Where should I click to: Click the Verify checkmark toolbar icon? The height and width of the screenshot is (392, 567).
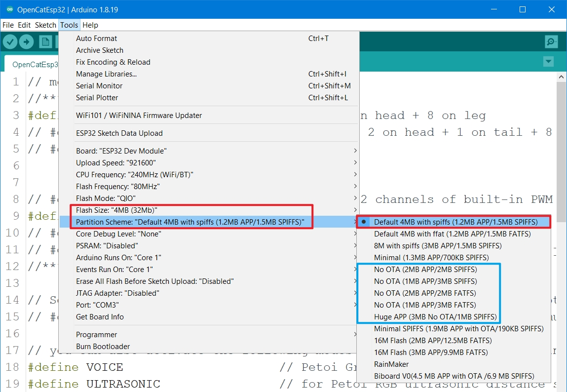(x=10, y=42)
